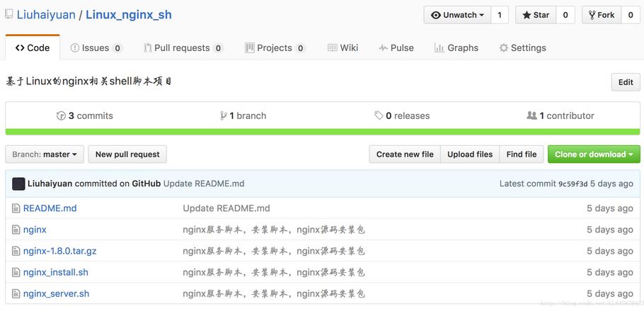Image resolution: width=644 pixels, height=309 pixels.
Task: Click Find file button
Action: [522, 154]
